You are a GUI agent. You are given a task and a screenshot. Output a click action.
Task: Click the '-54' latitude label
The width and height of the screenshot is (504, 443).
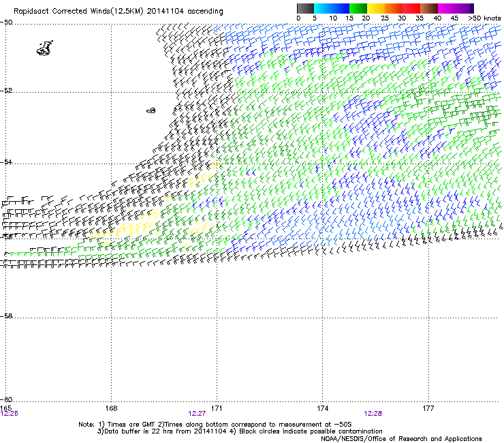click(6, 162)
